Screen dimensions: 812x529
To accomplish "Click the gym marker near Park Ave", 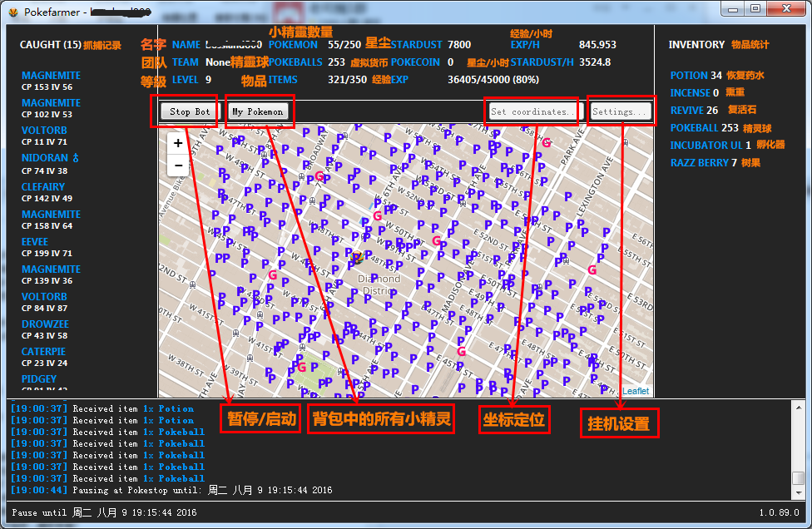I will 546,142.
